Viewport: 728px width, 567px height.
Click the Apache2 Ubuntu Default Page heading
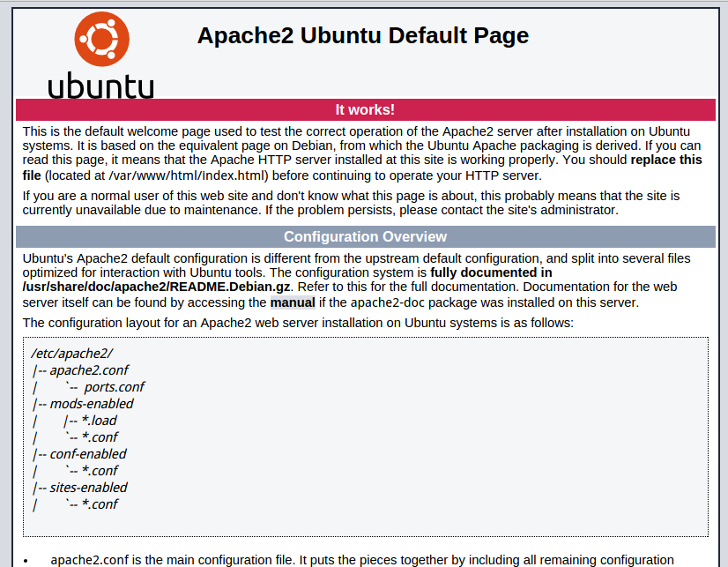point(362,35)
